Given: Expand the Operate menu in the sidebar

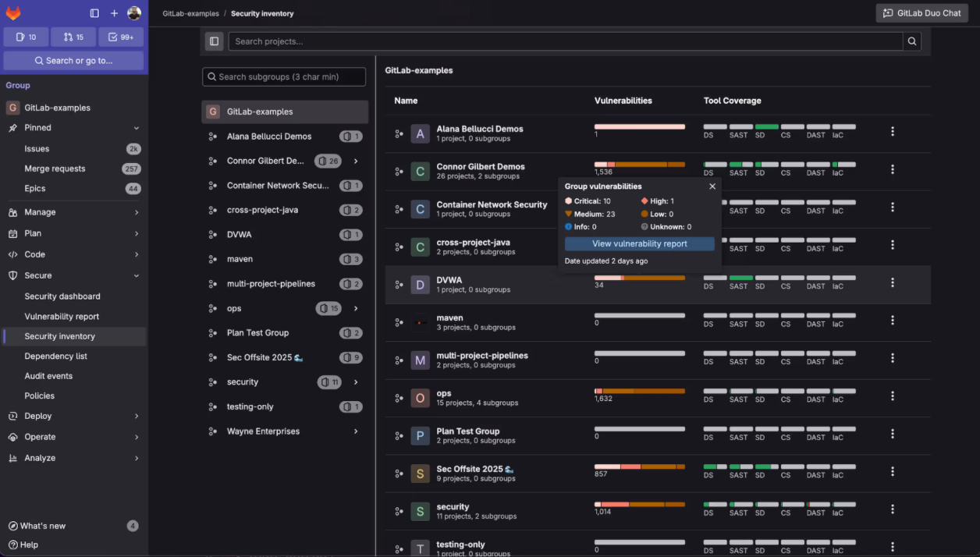Looking at the screenshot, I should (x=137, y=437).
